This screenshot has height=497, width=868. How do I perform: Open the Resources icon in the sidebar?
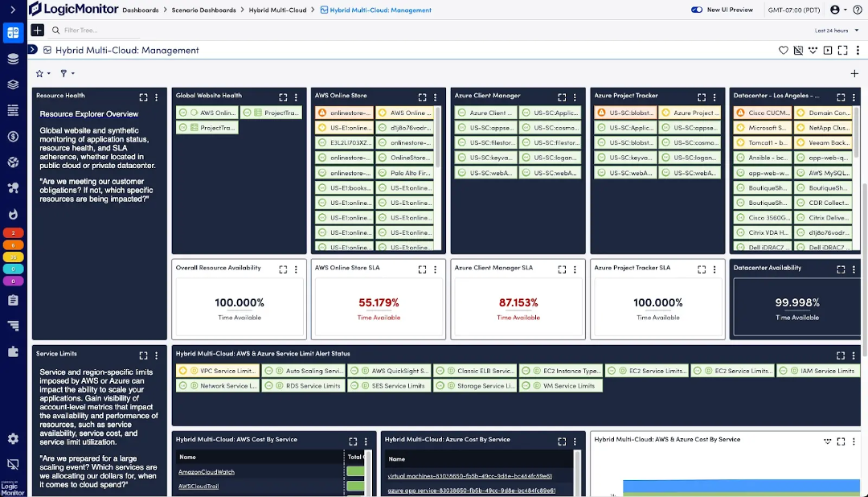[x=12, y=59]
